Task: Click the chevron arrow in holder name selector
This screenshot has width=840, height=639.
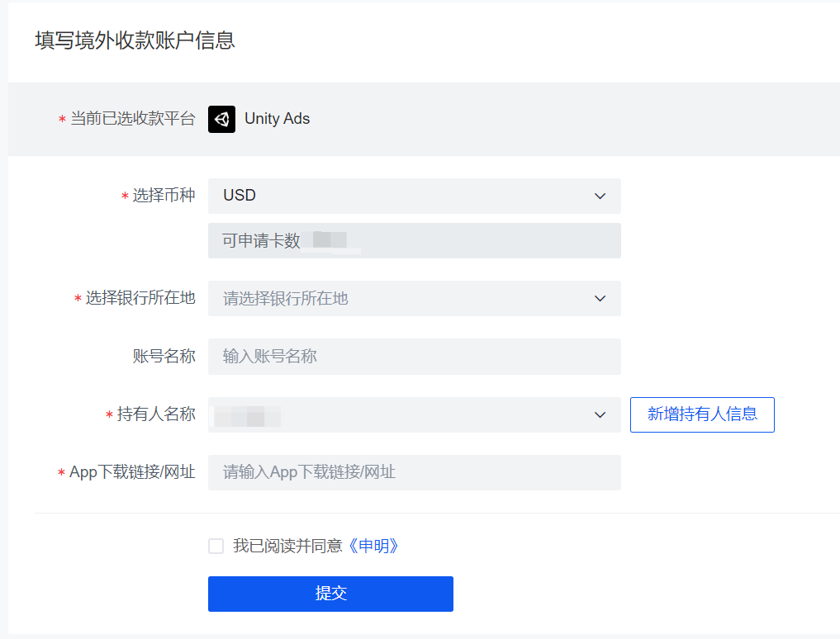Action: (600, 414)
